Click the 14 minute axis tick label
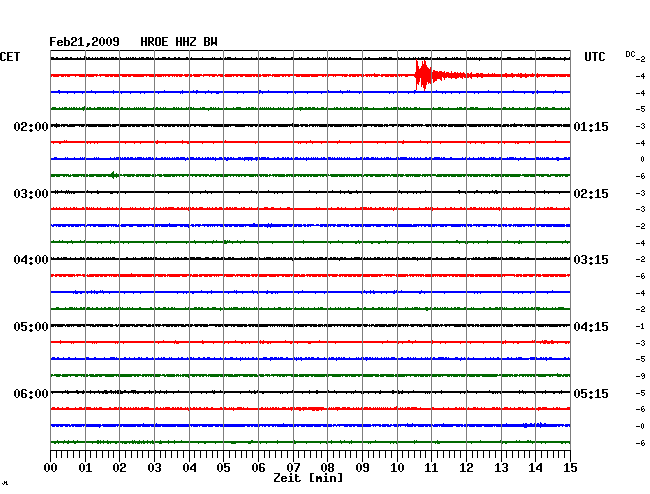Image resolution: width=650 pixels, height=494 pixels. pyautogui.click(x=535, y=468)
